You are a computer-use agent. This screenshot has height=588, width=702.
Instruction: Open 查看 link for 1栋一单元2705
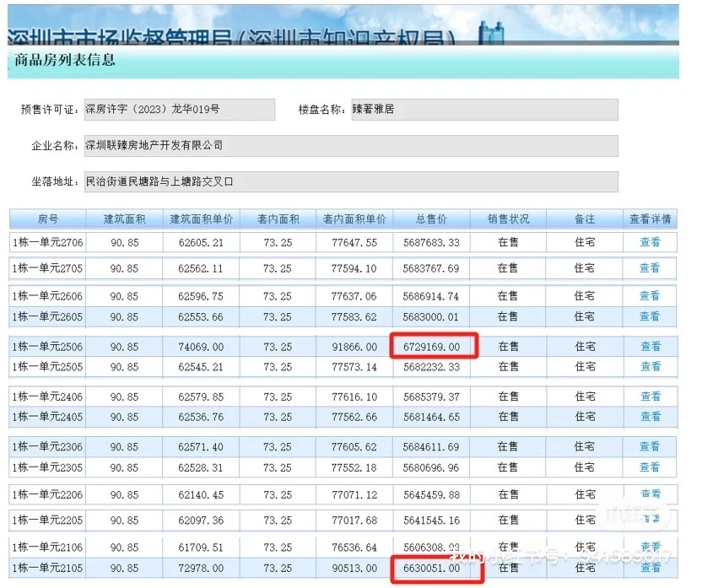pos(650,268)
